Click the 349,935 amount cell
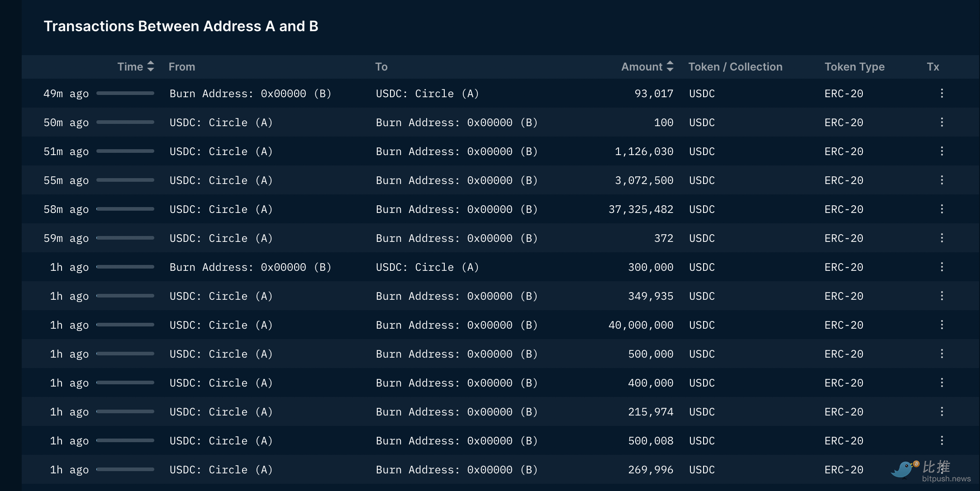The height and width of the screenshot is (491, 980). [651, 296]
